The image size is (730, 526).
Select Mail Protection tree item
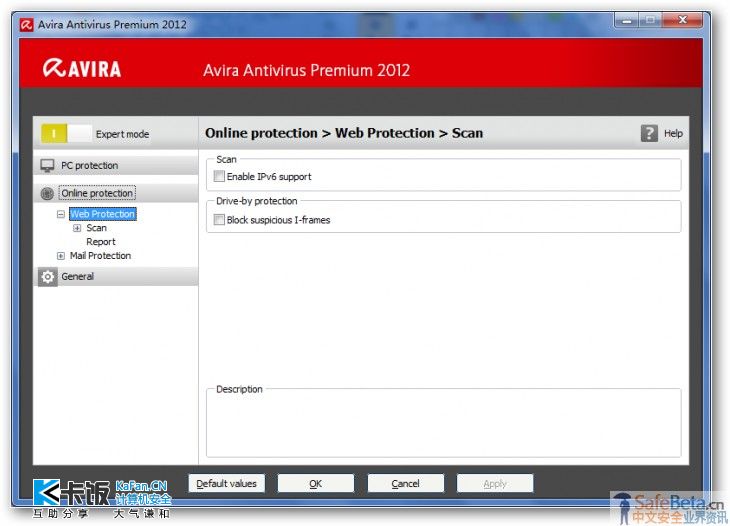click(100, 256)
